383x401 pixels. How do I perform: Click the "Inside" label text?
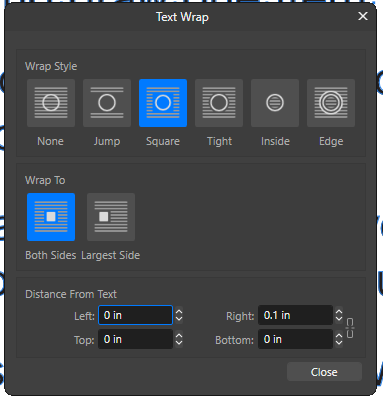tap(275, 141)
